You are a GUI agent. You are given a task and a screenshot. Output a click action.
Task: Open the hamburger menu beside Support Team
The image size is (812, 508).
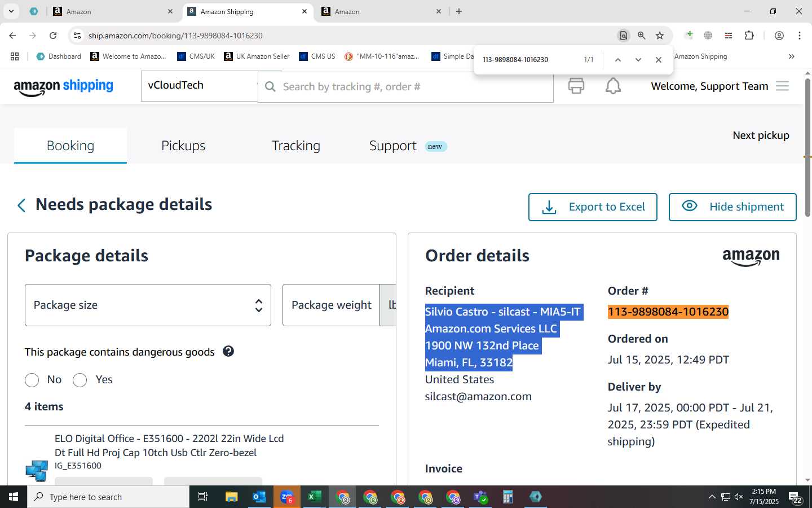pyautogui.click(x=782, y=86)
